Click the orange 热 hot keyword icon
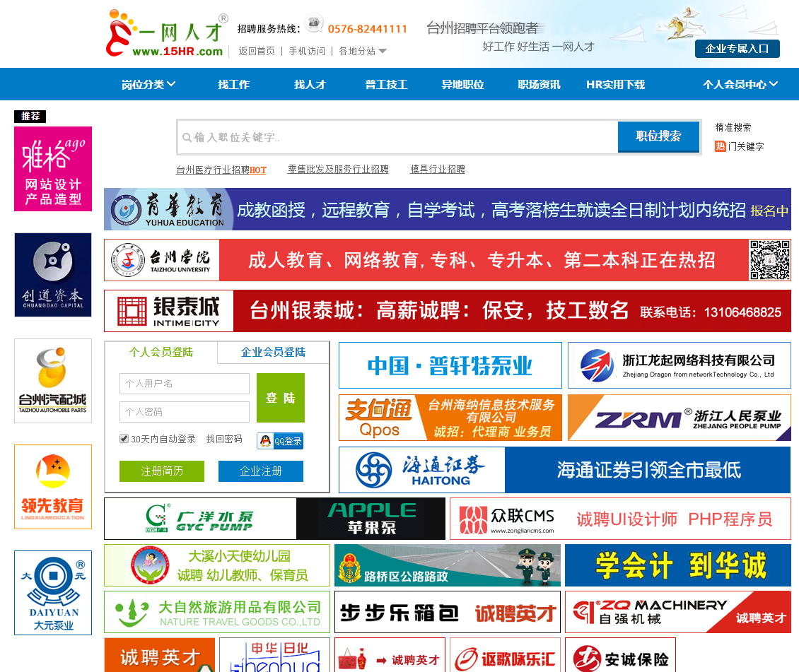The height and width of the screenshot is (672, 799). [x=720, y=146]
